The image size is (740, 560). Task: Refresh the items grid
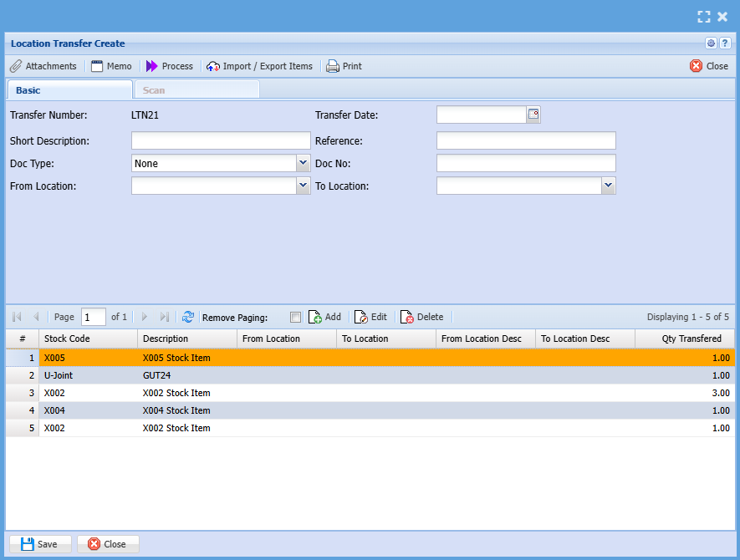click(188, 317)
